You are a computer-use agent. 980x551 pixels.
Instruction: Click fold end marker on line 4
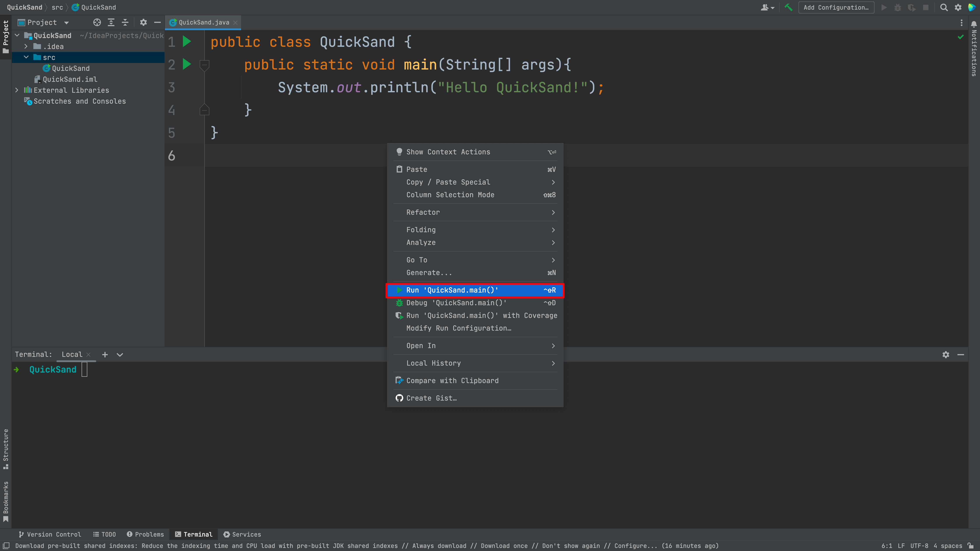pos(204,110)
